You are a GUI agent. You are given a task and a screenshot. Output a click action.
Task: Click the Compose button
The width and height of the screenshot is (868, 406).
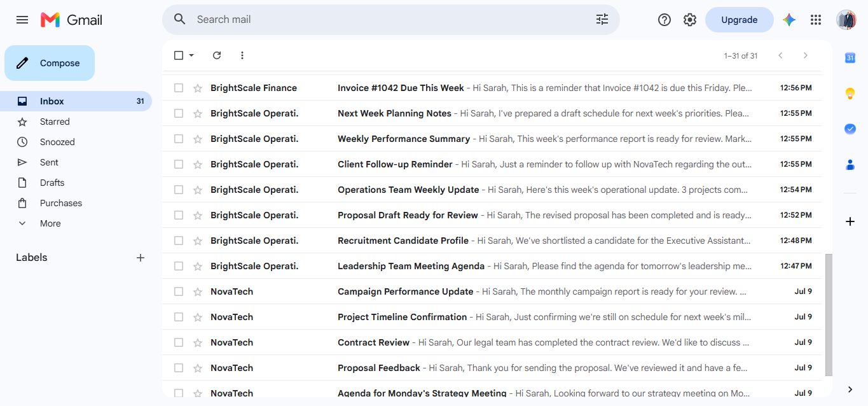pyautogui.click(x=50, y=63)
